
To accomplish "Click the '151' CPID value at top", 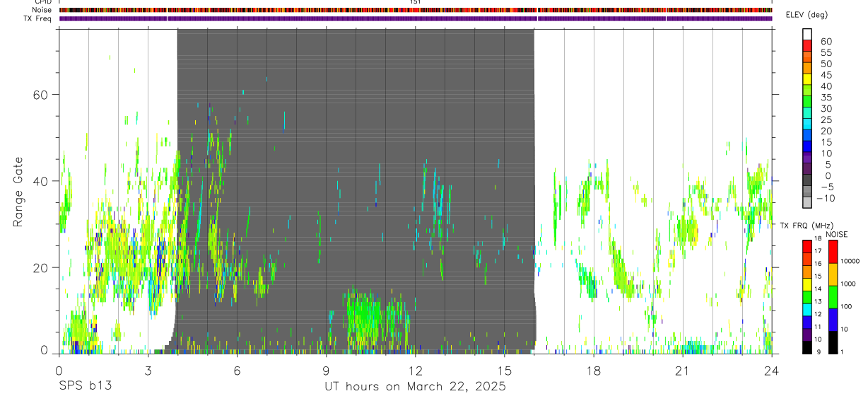I will point(415,2).
